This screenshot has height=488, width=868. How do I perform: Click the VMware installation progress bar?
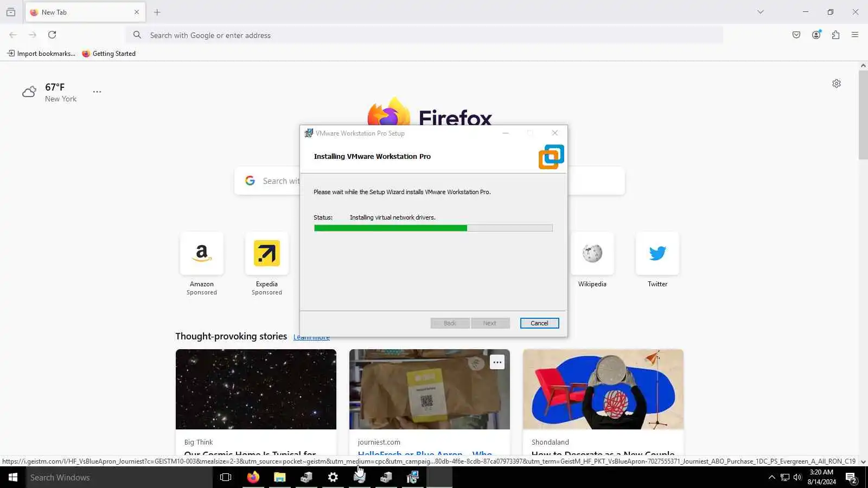coord(433,228)
